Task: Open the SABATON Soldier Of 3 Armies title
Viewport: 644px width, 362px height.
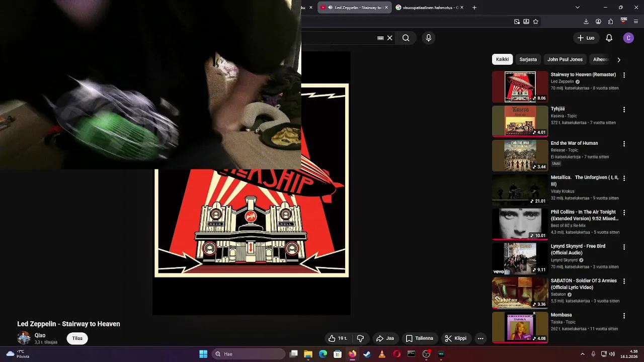Action: pos(584,284)
